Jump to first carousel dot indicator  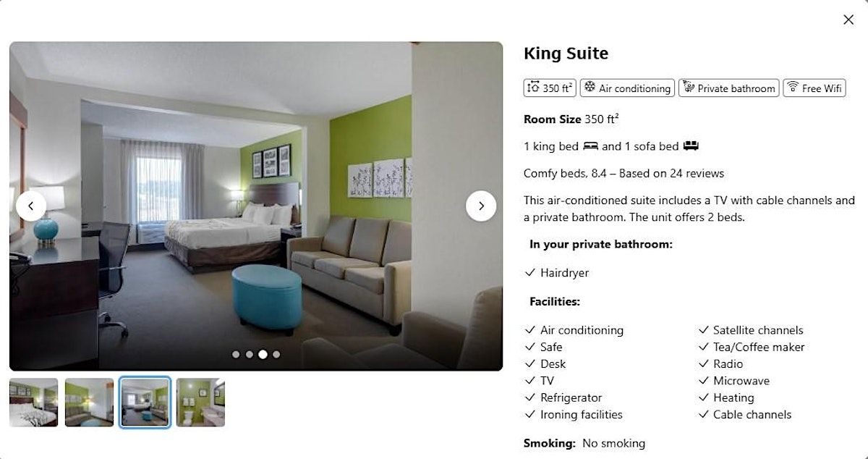pos(236,355)
